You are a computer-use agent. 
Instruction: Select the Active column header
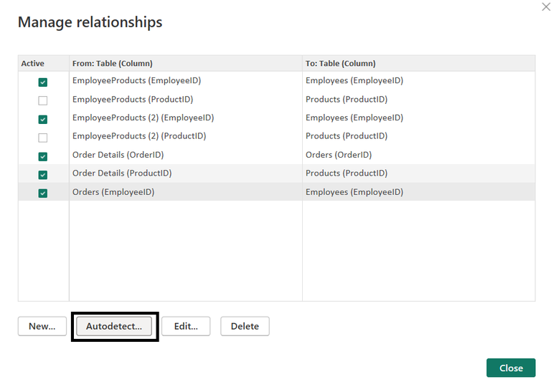[x=33, y=64]
